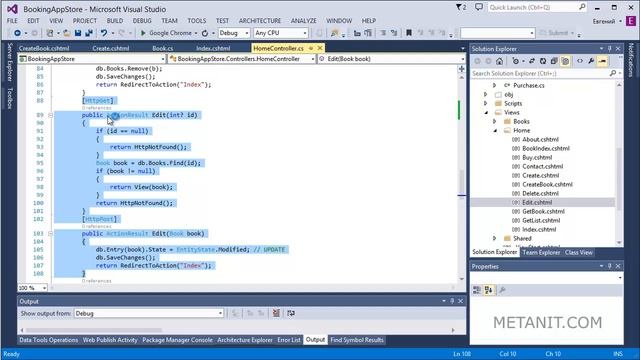Viewport: 640px width, 360px height.
Task: Switch to the Class View tab
Action: click(x=579, y=253)
